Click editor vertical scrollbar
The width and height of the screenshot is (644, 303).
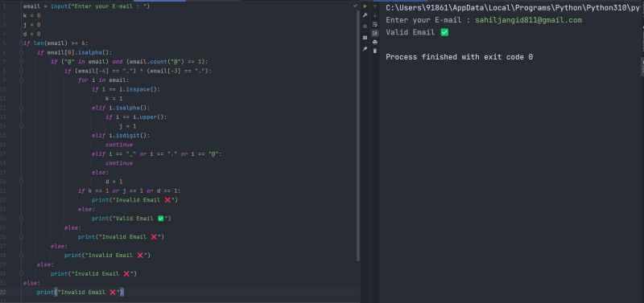[358, 135]
